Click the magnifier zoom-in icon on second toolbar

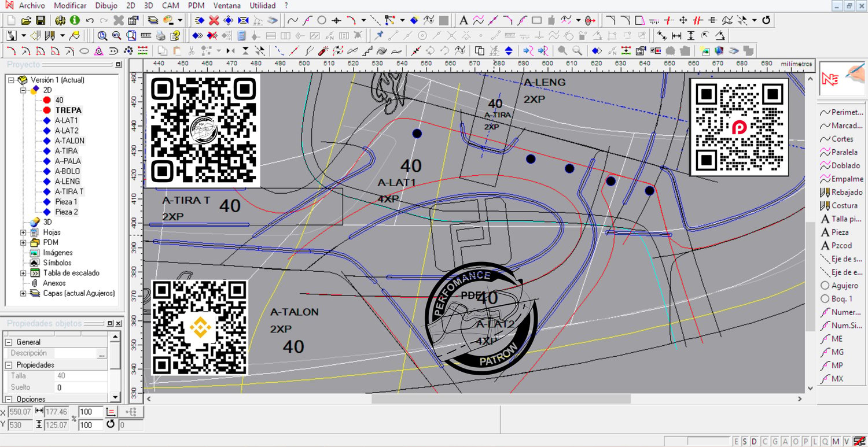tap(102, 36)
